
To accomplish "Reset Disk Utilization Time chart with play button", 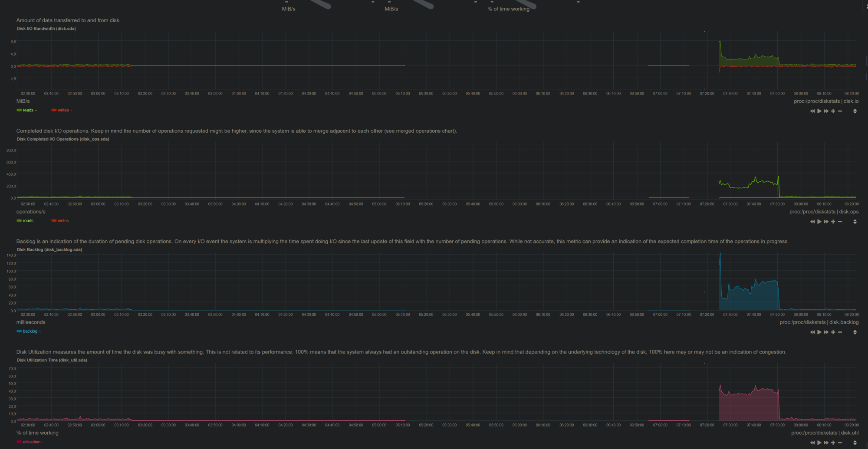I will click(x=819, y=442).
